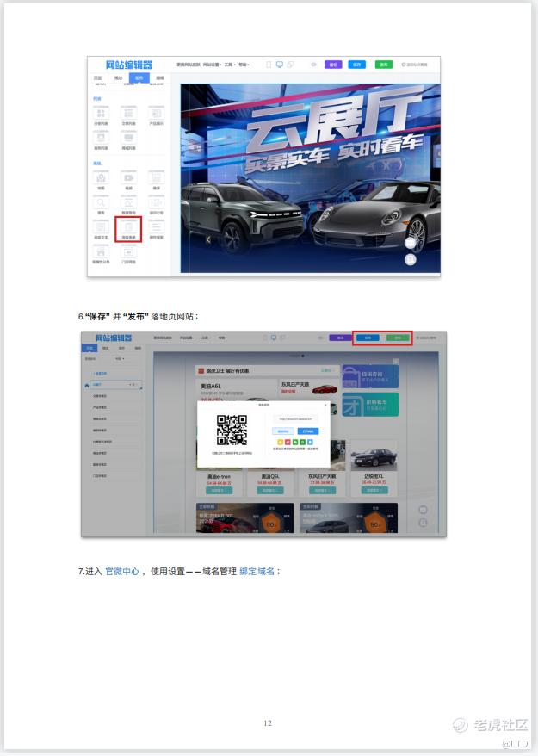Screen dimensions: 538x756
Task: Click the site URL field in publish dialog
Action: (x=294, y=419)
